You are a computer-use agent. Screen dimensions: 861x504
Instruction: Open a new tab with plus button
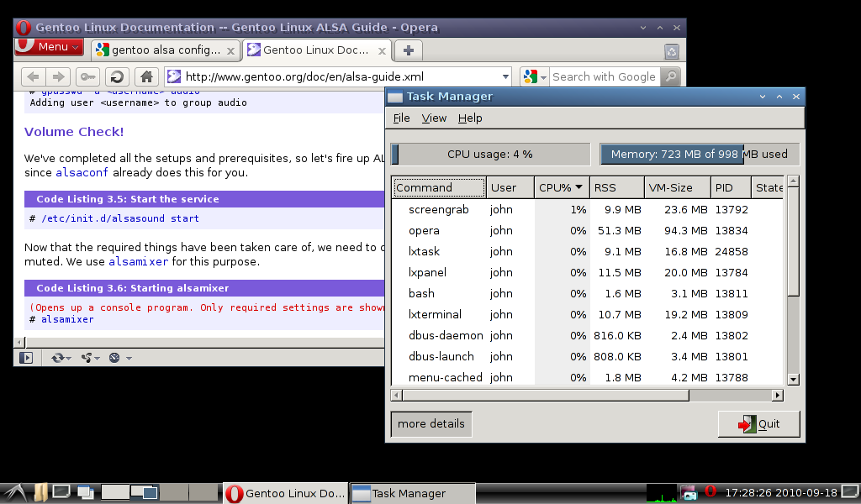pyautogui.click(x=409, y=50)
